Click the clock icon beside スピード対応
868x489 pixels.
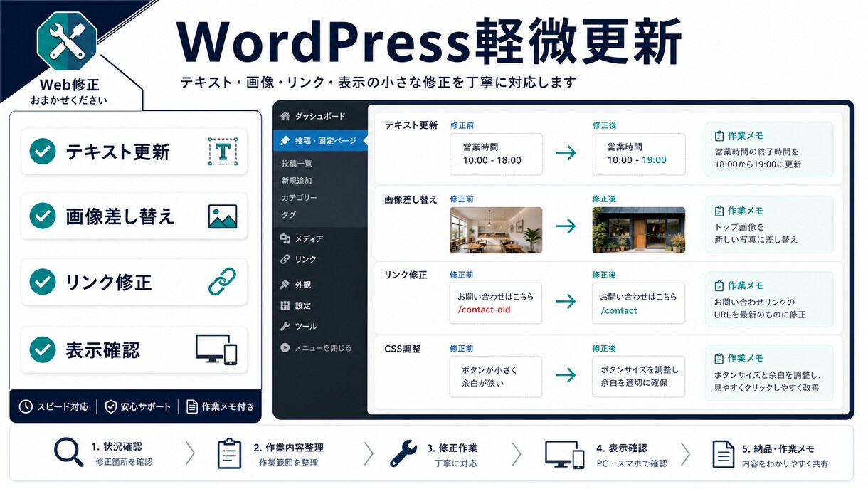[26, 406]
